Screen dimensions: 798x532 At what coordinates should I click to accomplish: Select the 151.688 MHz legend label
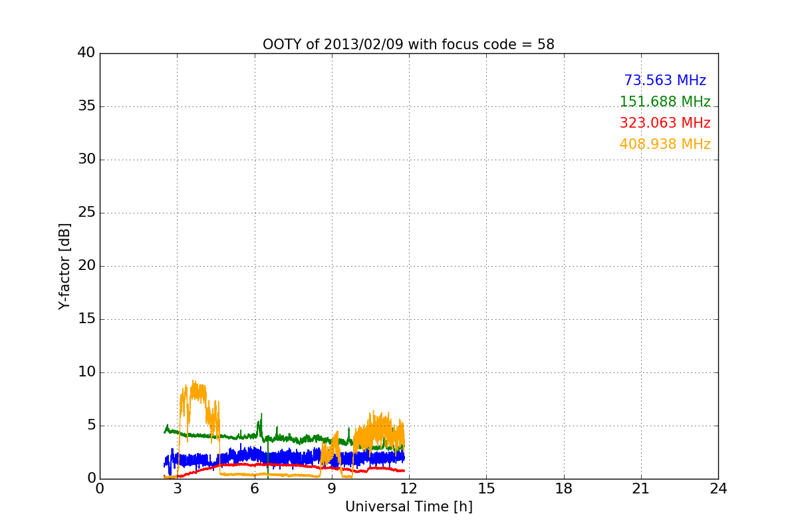click(x=665, y=102)
